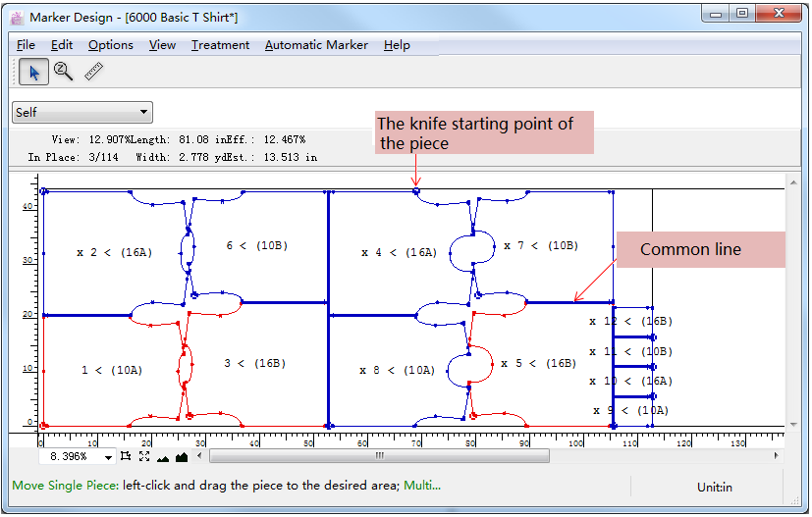Select the arrow pointer tool
812x517 pixels.
click(33, 72)
